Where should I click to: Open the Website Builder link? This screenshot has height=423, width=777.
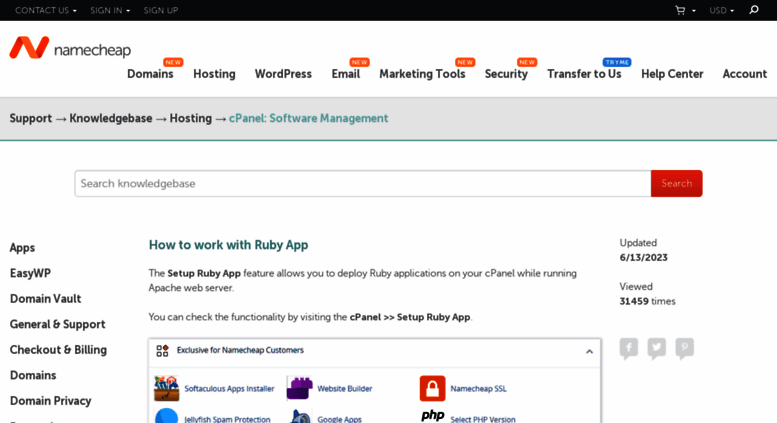[x=345, y=389]
